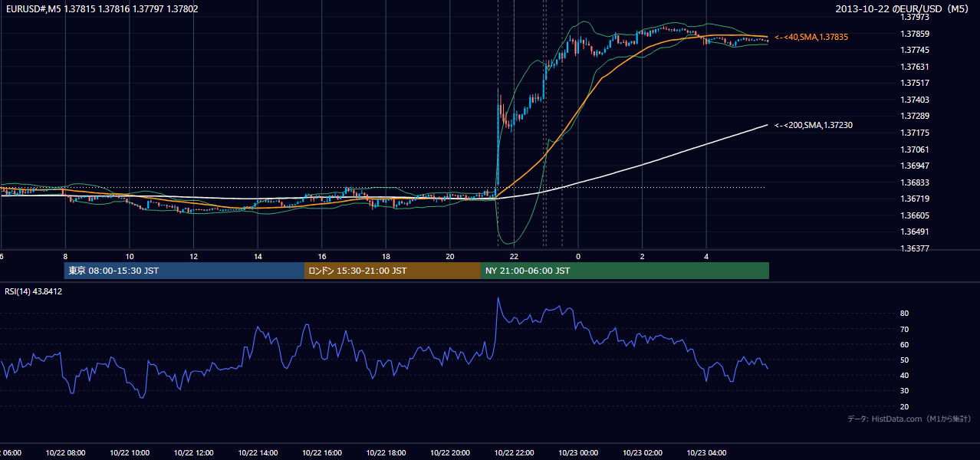Click the 10/23 04:00 date label
This screenshot has width=980, height=460.
pyautogui.click(x=706, y=452)
